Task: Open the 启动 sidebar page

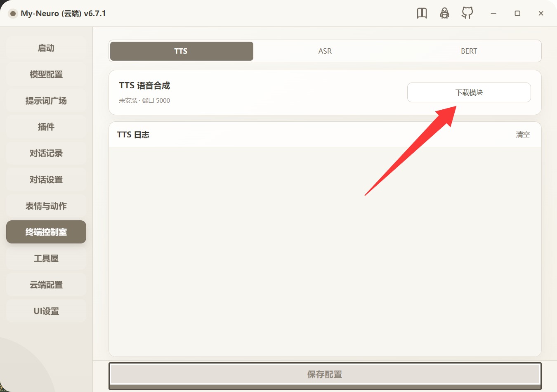Action: 46,48
